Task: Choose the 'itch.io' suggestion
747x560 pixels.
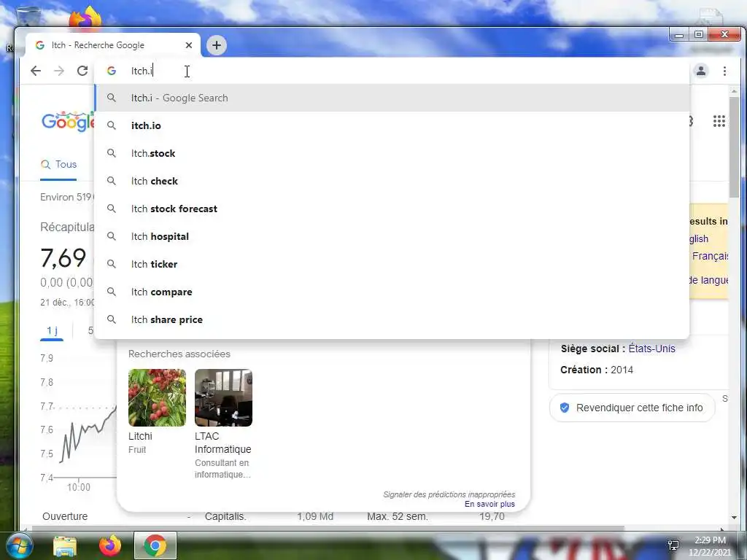Action: 392,125
